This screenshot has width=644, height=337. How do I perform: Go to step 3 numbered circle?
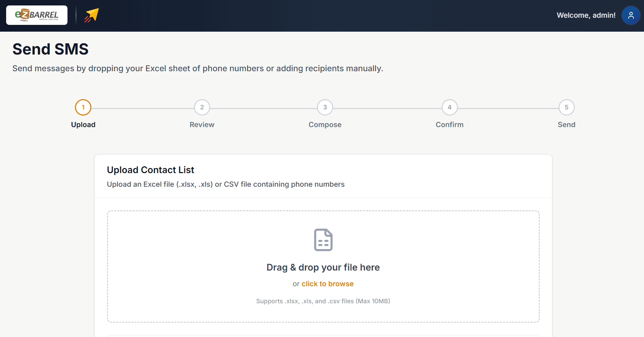pyautogui.click(x=325, y=107)
